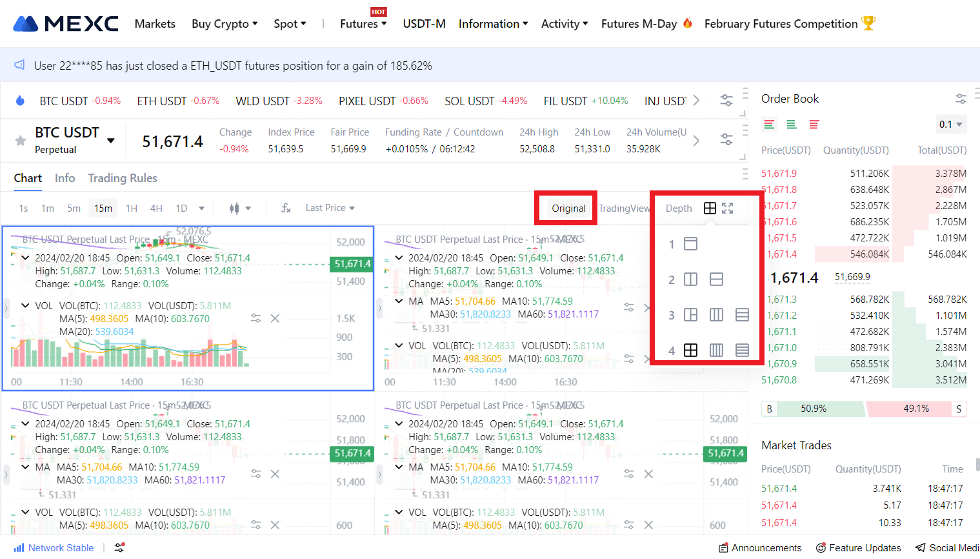The image size is (980, 559).
Task: Switch to Original chart mode
Action: [568, 208]
